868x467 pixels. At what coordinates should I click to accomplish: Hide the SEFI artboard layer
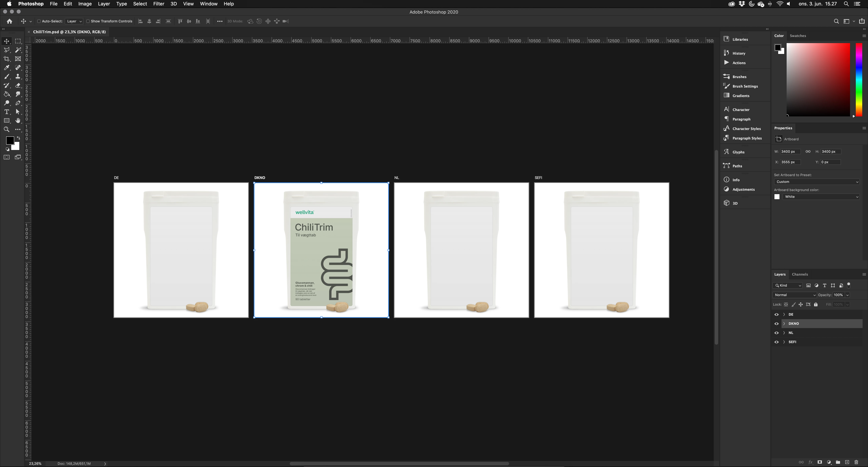click(x=777, y=342)
